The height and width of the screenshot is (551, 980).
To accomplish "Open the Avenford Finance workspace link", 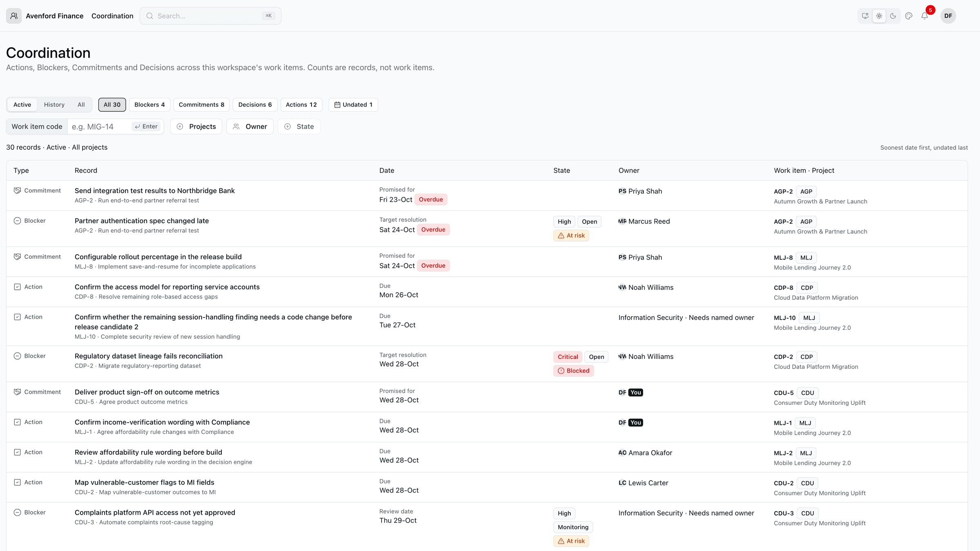I will (x=55, y=16).
